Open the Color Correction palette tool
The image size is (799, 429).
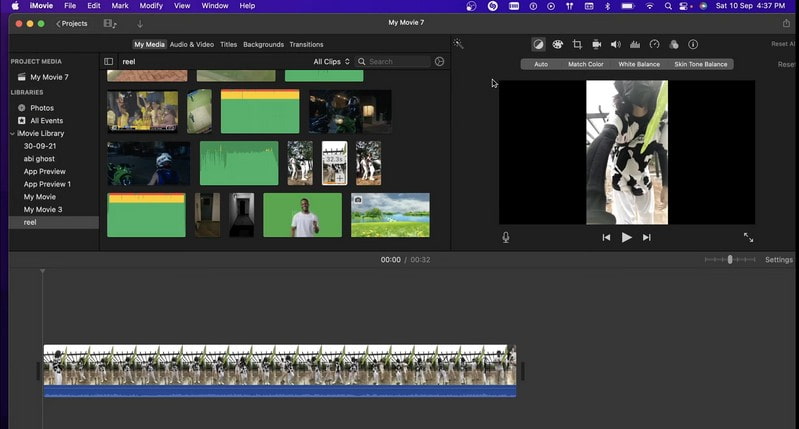pos(557,44)
